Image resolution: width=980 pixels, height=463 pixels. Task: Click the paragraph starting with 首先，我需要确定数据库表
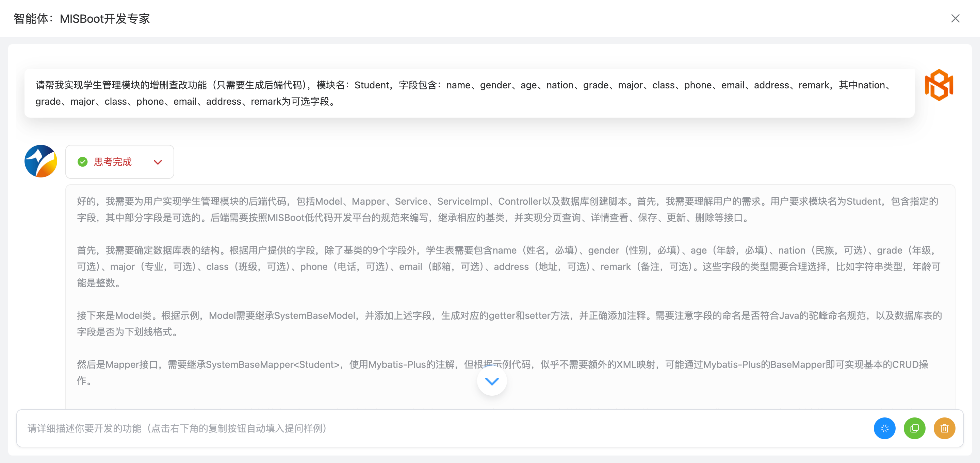click(x=509, y=267)
